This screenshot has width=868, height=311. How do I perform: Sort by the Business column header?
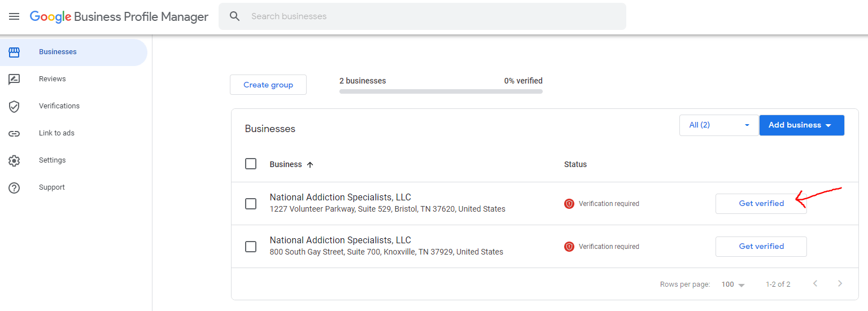[x=286, y=164]
